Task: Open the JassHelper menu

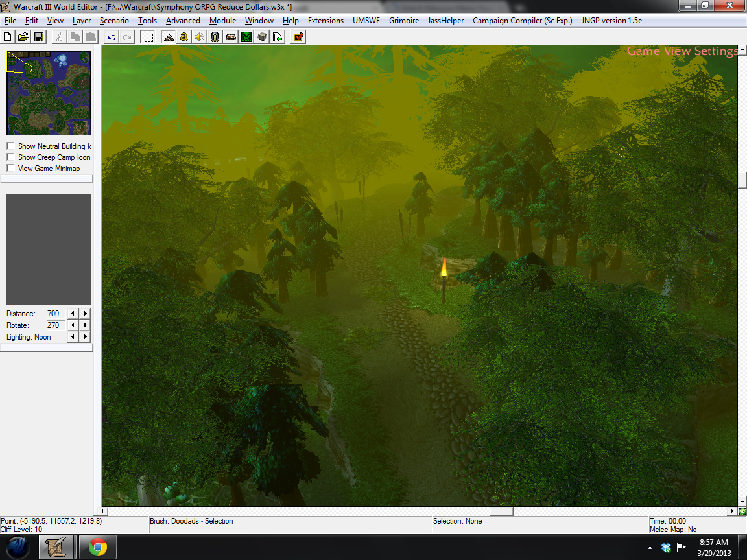Action: [x=445, y=21]
